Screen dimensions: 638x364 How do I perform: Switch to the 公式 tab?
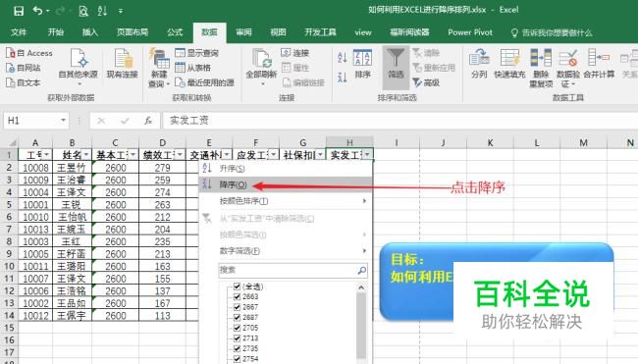coord(175,32)
